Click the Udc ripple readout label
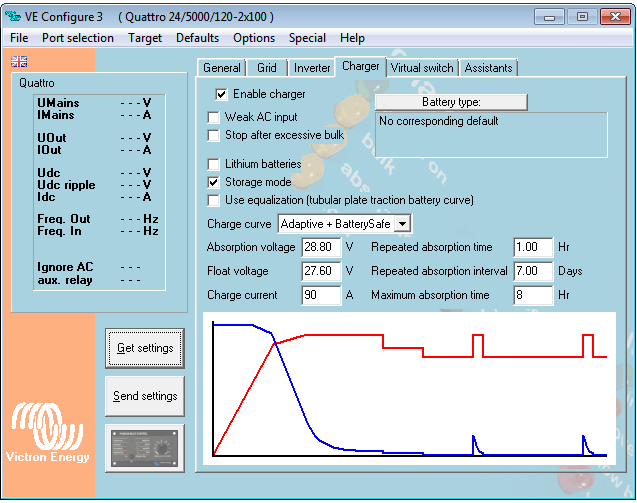The width and height of the screenshot is (637, 503). [x=66, y=185]
